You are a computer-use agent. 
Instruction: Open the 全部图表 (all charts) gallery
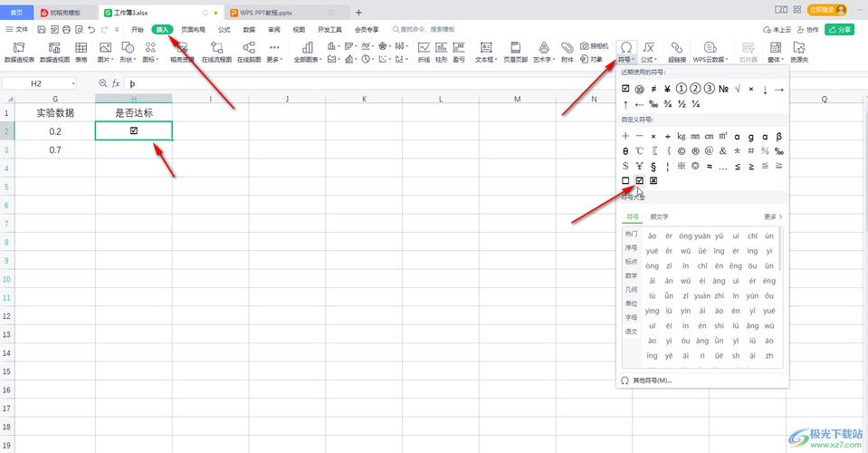[x=307, y=52]
